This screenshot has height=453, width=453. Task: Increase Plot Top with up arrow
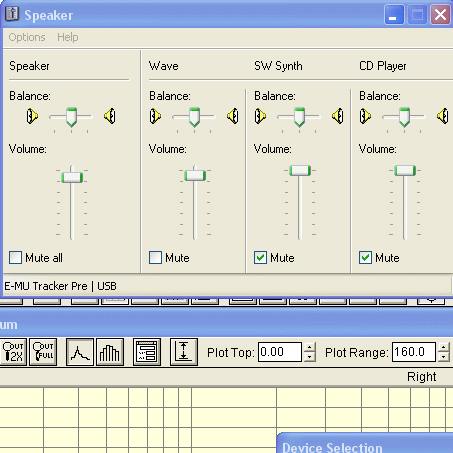[310, 347]
